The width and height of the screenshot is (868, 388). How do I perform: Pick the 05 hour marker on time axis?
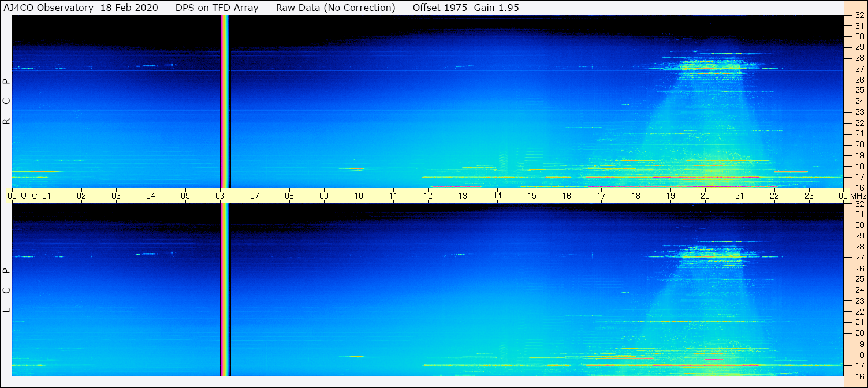tap(185, 196)
